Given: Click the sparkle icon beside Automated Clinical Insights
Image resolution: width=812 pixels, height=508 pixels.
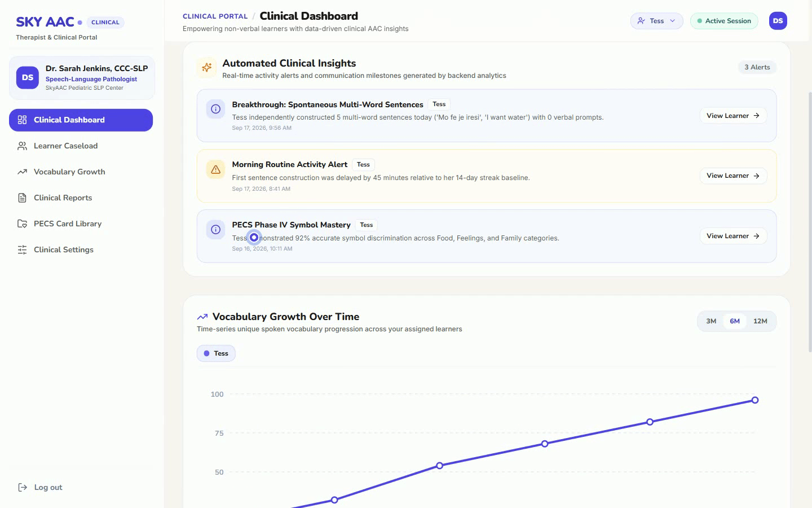Looking at the screenshot, I should coord(207,68).
